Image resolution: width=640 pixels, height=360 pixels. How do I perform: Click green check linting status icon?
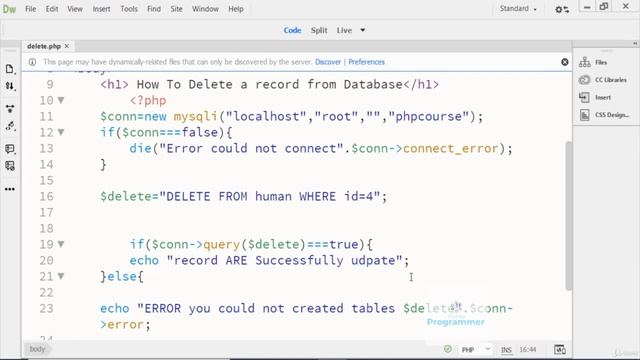(x=448, y=349)
